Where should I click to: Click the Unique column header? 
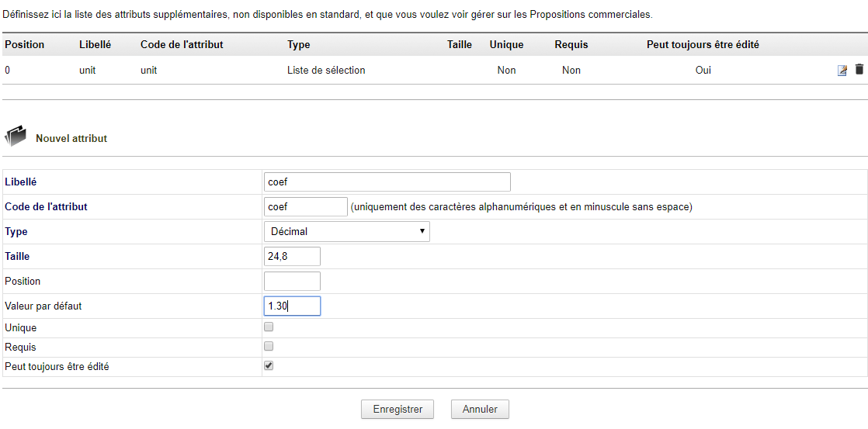pyautogui.click(x=506, y=45)
